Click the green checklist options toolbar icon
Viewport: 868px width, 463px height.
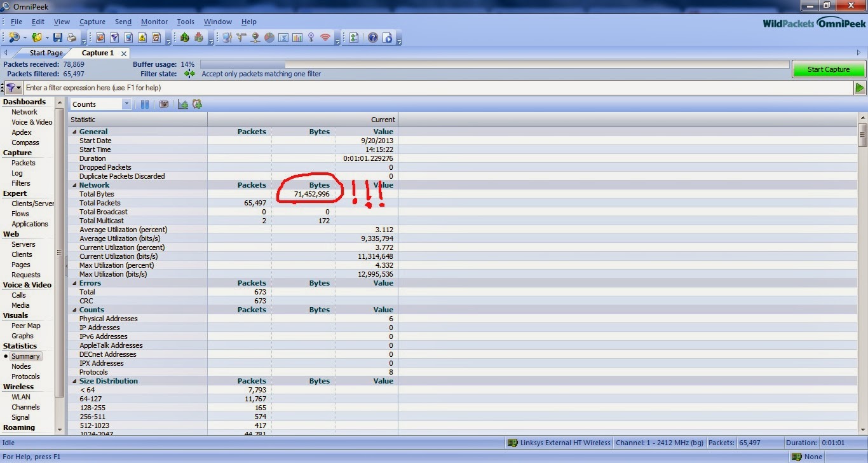[354, 38]
